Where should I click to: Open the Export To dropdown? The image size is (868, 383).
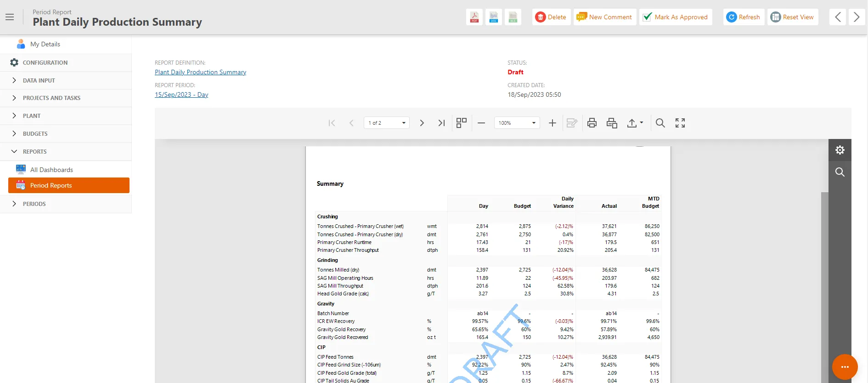coord(635,123)
